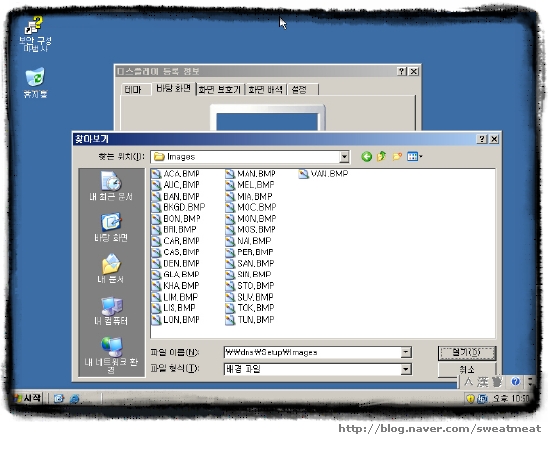The image size is (548, 450).
Task: Switch to the Themes tab
Action: [133, 90]
